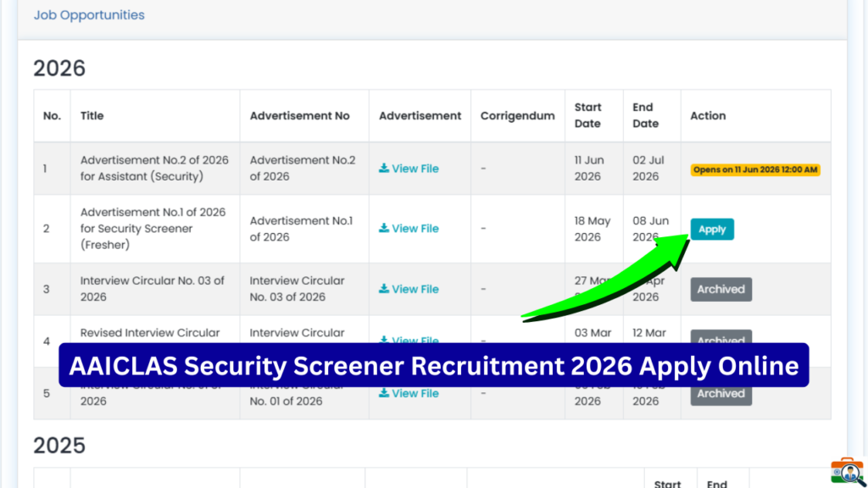868x488 pixels.
Task: Click Archived button for Interview Circular No. 03
Action: tap(721, 289)
